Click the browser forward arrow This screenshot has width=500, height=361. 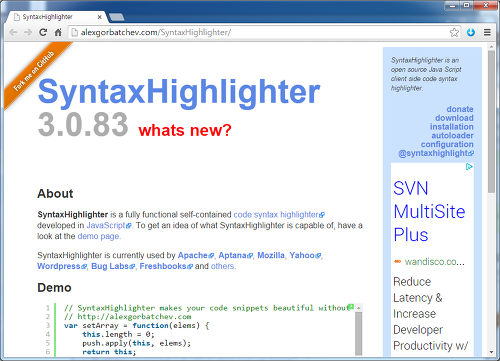[x=28, y=32]
